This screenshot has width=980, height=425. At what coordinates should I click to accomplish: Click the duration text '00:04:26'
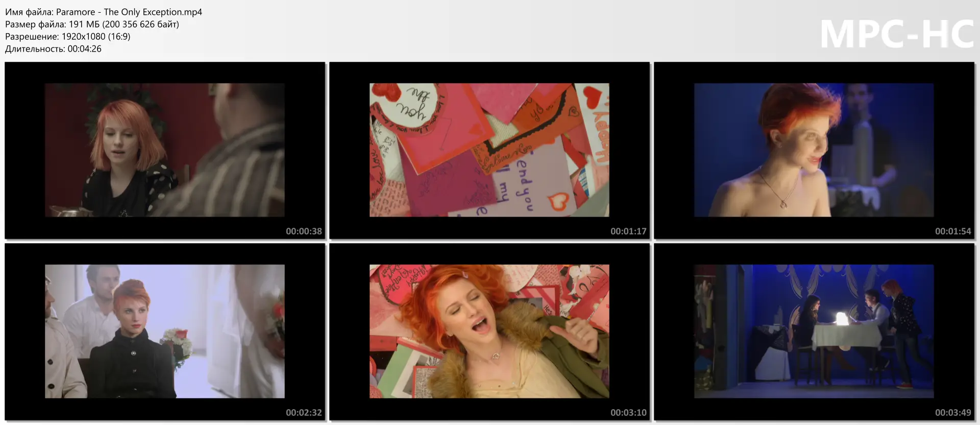pyautogui.click(x=85, y=49)
